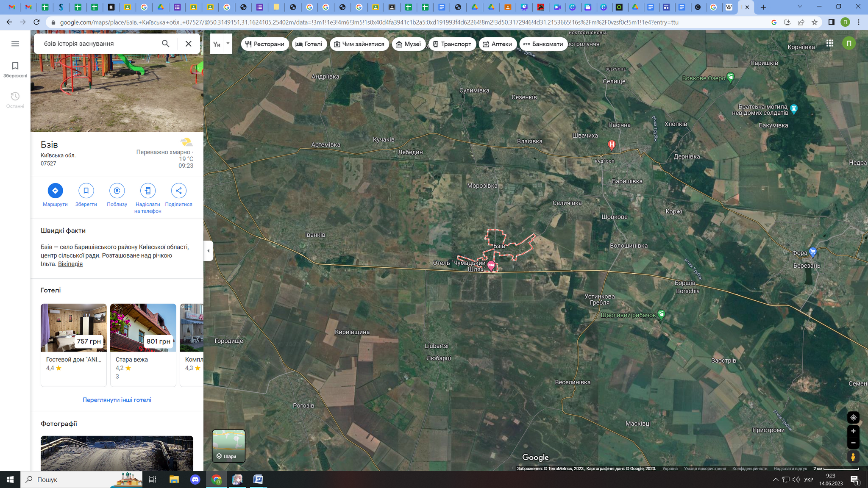This screenshot has height=488, width=868.
Task: Select the Банкомати chip
Action: pos(543,44)
